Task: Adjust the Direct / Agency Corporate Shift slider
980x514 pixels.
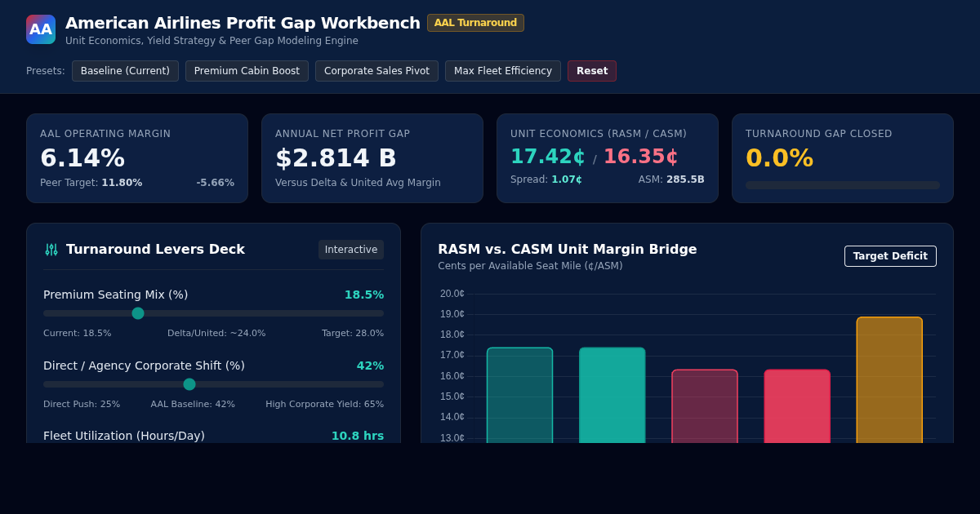Action: 213,384
